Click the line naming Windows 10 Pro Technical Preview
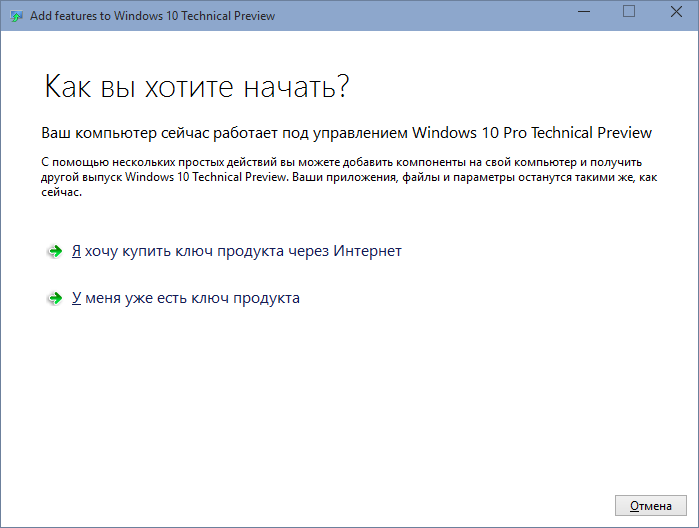The image size is (699, 528). [346, 133]
